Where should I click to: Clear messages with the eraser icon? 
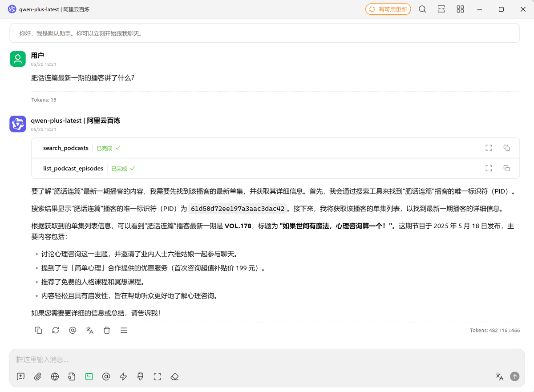pyautogui.click(x=174, y=376)
